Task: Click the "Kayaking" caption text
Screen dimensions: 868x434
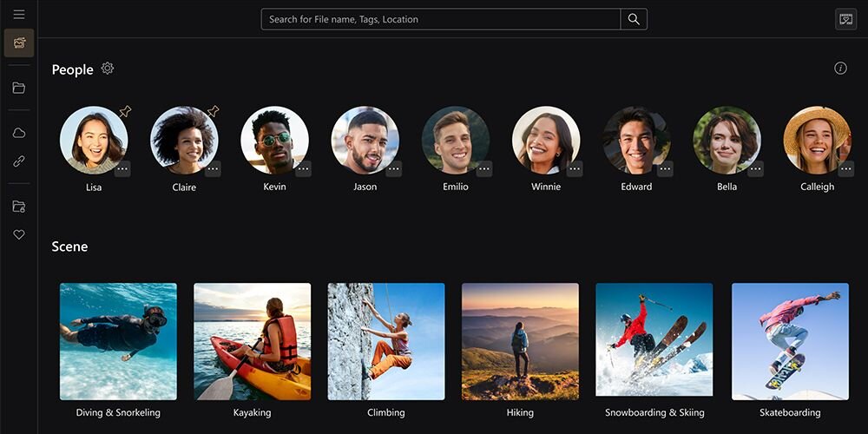Action: (253, 413)
